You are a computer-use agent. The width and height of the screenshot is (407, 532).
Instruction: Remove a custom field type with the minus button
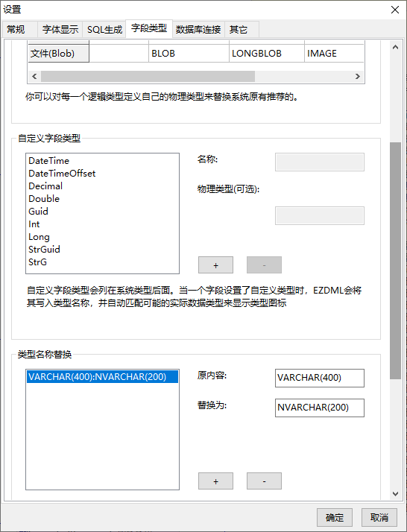[x=264, y=265]
